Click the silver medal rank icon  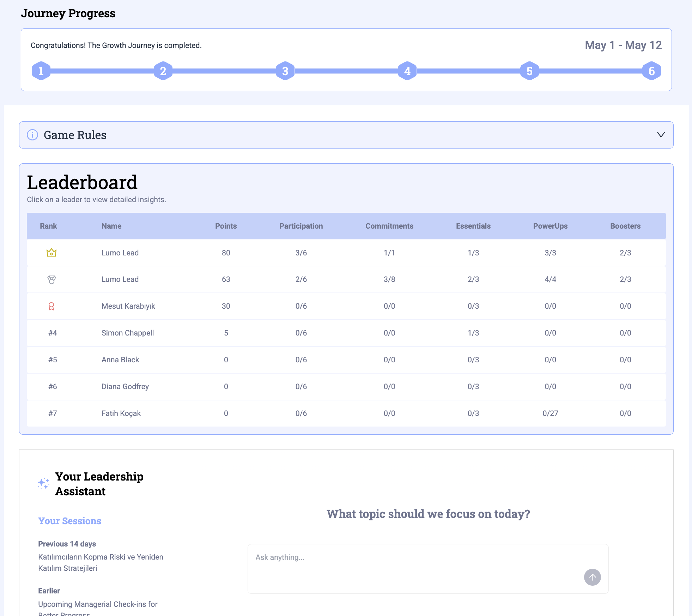[x=51, y=279]
